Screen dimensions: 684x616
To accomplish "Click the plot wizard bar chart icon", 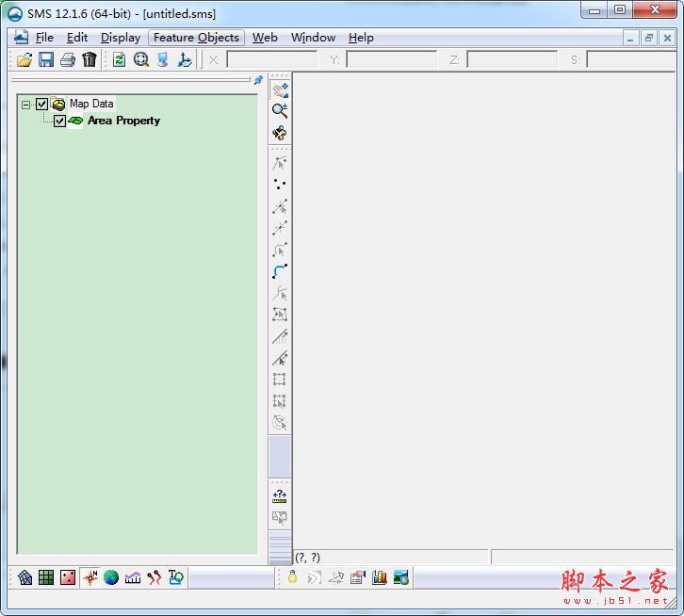I will click(x=380, y=577).
